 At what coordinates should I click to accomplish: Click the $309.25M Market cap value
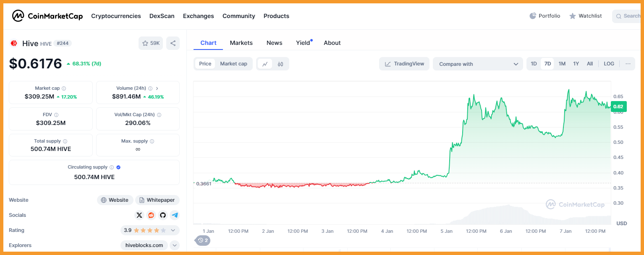39,97
